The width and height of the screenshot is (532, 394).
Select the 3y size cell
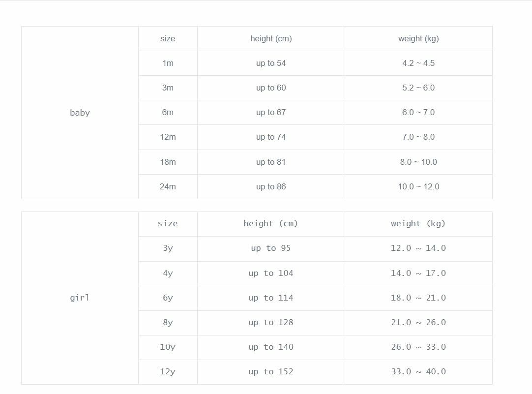[168, 248]
